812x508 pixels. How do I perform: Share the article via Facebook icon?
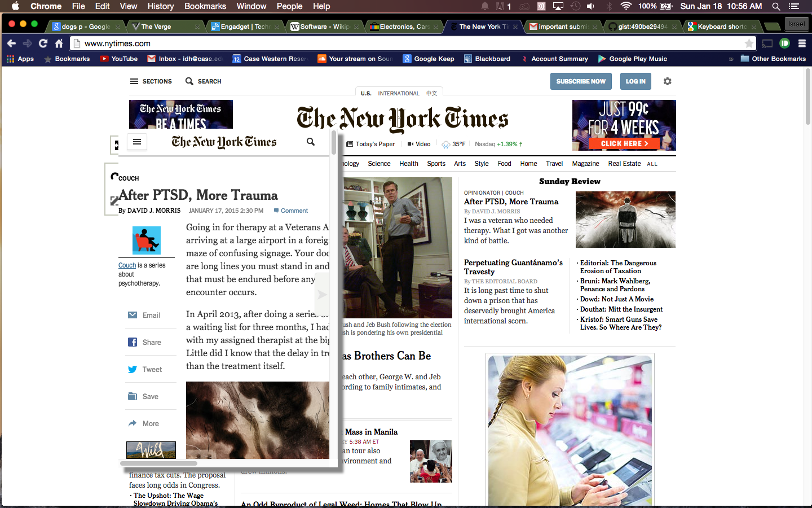pyautogui.click(x=133, y=342)
